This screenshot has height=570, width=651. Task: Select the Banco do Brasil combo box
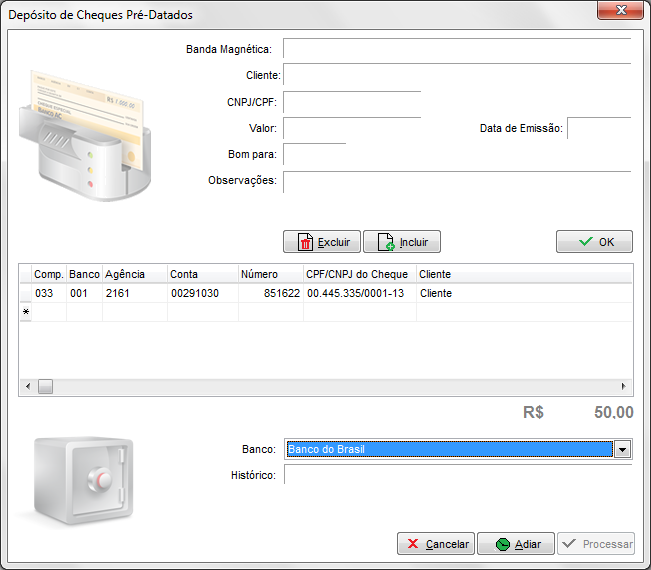point(449,450)
